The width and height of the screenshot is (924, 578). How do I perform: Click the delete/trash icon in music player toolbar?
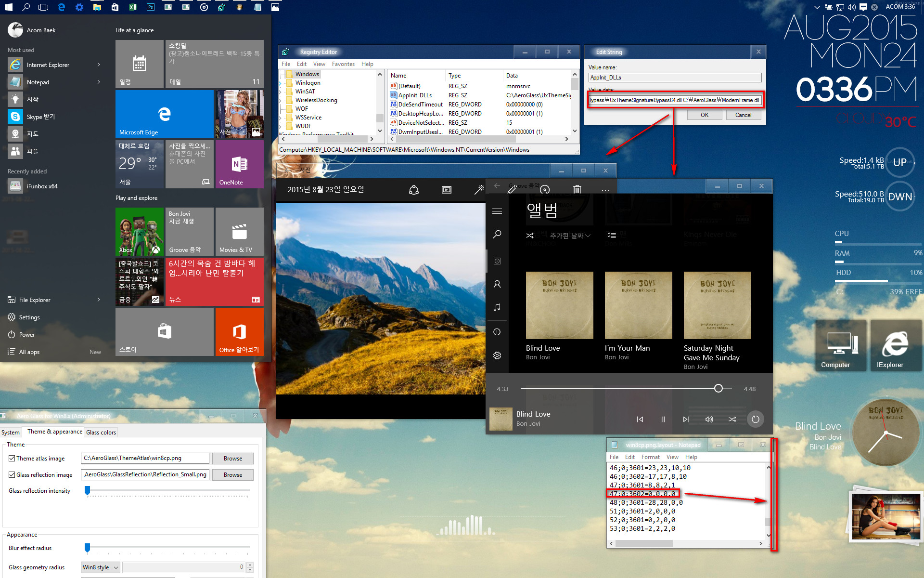576,189
